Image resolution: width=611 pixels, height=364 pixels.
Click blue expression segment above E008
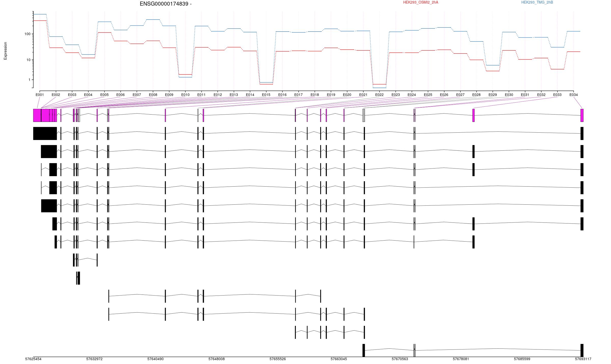(x=153, y=20)
